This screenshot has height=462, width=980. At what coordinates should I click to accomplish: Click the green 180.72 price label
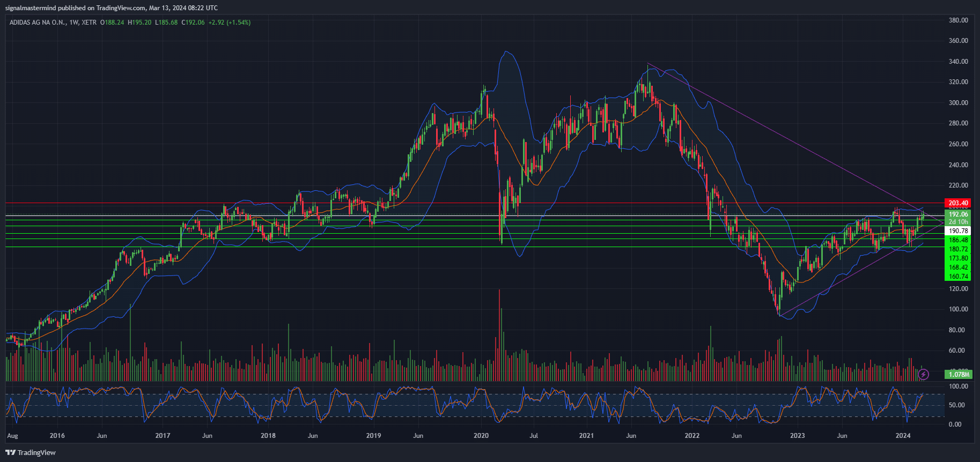click(x=958, y=249)
